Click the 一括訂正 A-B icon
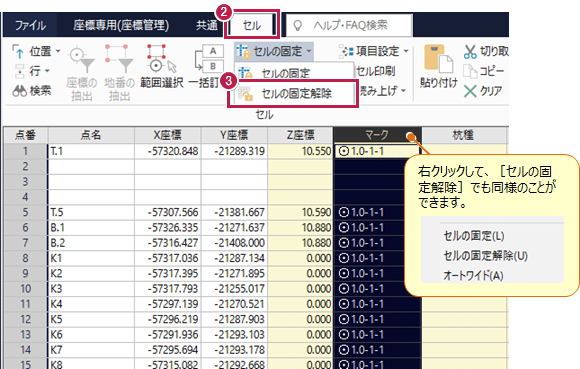The width and height of the screenshot is (580, 369). [x=209, y=58]
